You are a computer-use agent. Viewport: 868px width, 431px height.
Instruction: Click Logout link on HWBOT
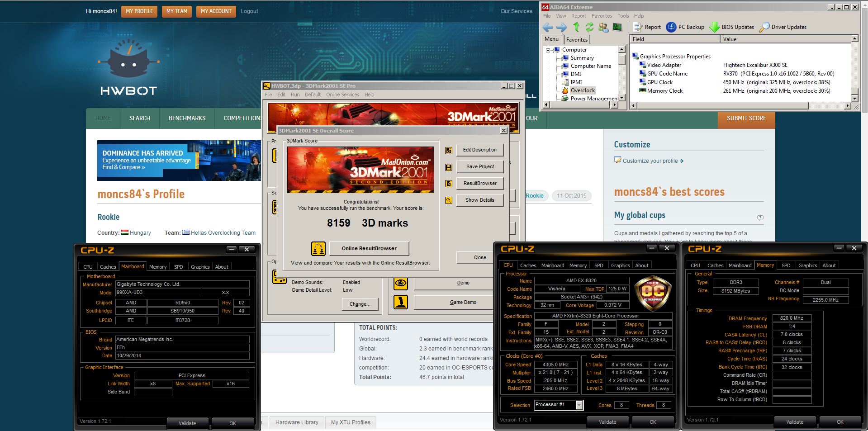[x=249, y=11]
